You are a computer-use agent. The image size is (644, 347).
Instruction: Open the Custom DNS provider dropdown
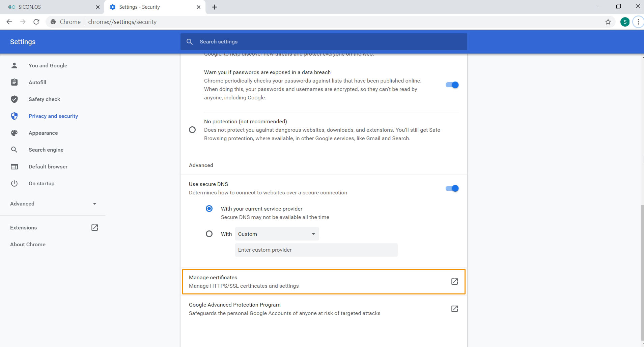tap(277, 234)
